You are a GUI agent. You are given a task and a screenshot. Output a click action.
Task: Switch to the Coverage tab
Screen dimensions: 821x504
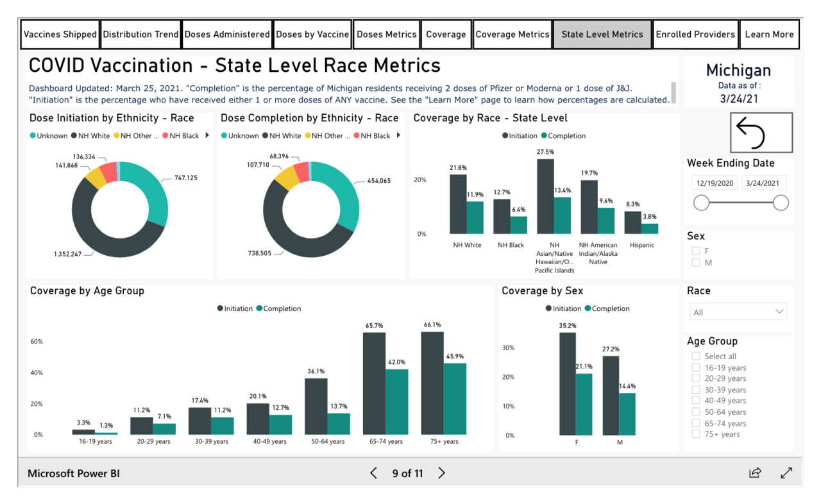446,34
